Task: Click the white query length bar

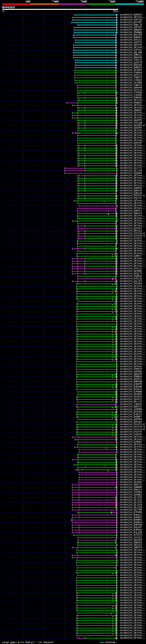Action: coord(60,10)
